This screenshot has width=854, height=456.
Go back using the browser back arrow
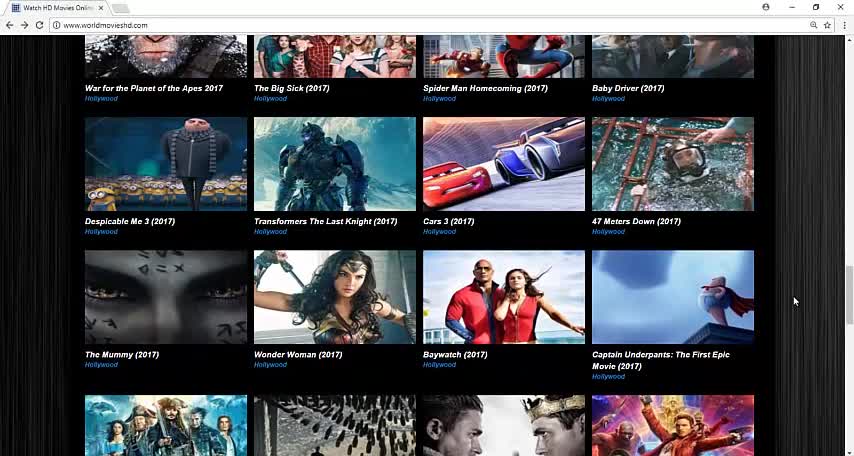[x=9, y=25]
